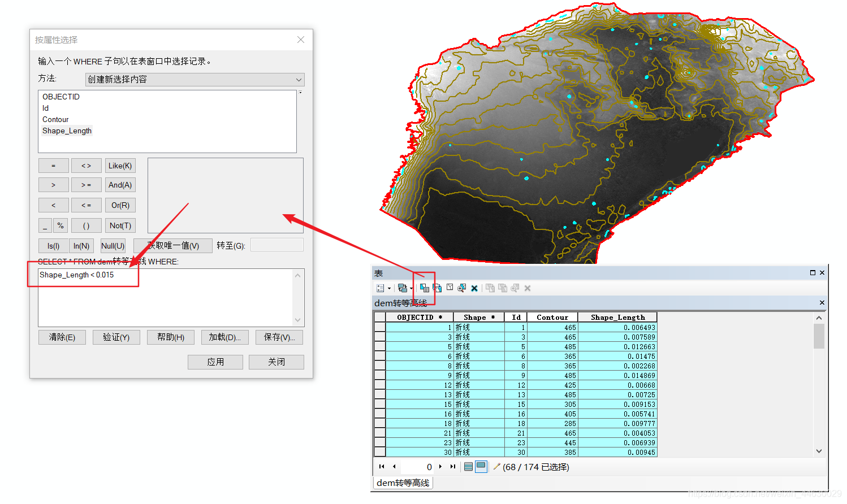The height and width of the screenshot is (504, 847).
Task: Click the scroll-up arrow of the WHERE expression box
Action: pyautogui.click(x=298, y=275)
